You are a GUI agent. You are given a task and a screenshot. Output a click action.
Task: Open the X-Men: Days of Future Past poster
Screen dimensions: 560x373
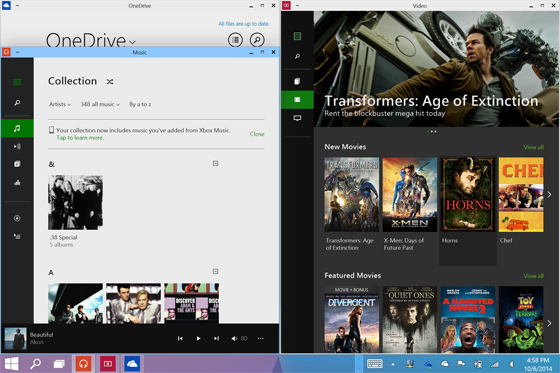(410, 195)
